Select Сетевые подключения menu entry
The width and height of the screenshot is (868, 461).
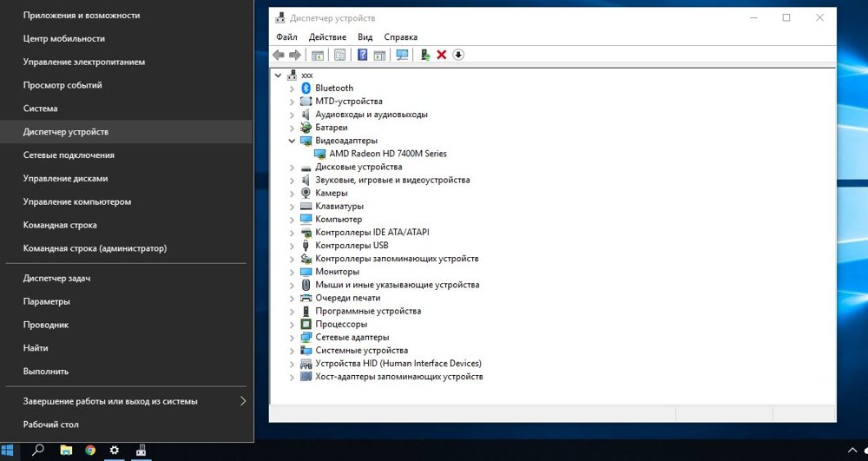point(127,155)
